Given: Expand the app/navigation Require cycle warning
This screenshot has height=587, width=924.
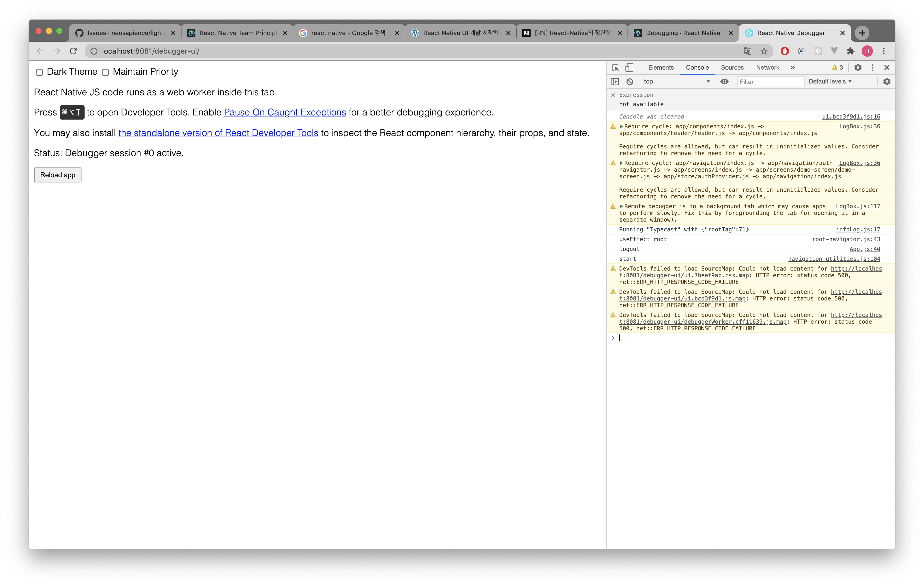Looking at the screenshot, I should [621, 163].
